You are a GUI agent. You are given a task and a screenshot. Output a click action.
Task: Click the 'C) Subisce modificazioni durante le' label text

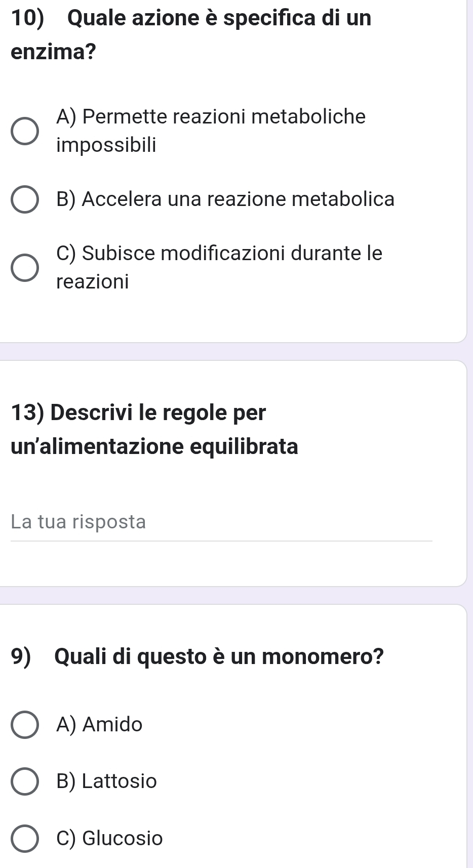tap(219, 253)
